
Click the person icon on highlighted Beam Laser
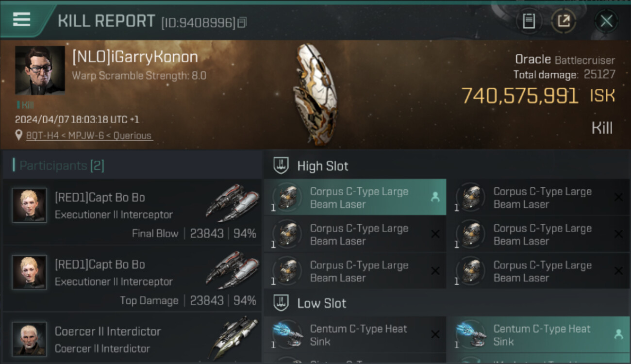point(435,197)
